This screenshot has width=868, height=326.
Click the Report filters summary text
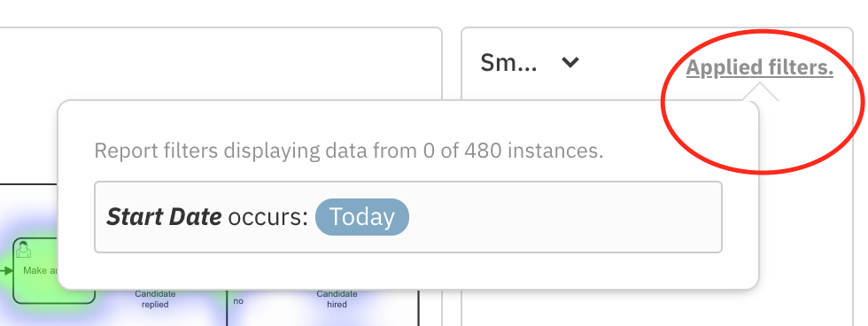[349, 150]
